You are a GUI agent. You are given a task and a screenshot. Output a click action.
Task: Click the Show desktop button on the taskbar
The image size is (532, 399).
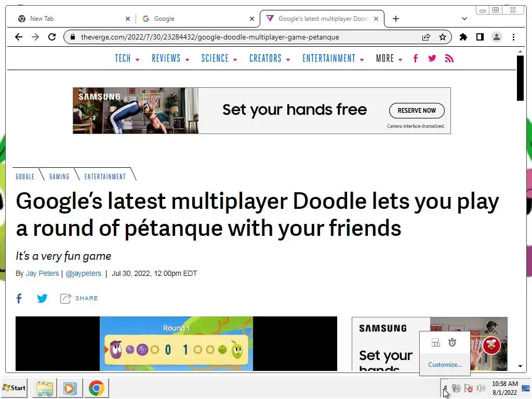tap(527, 388)
